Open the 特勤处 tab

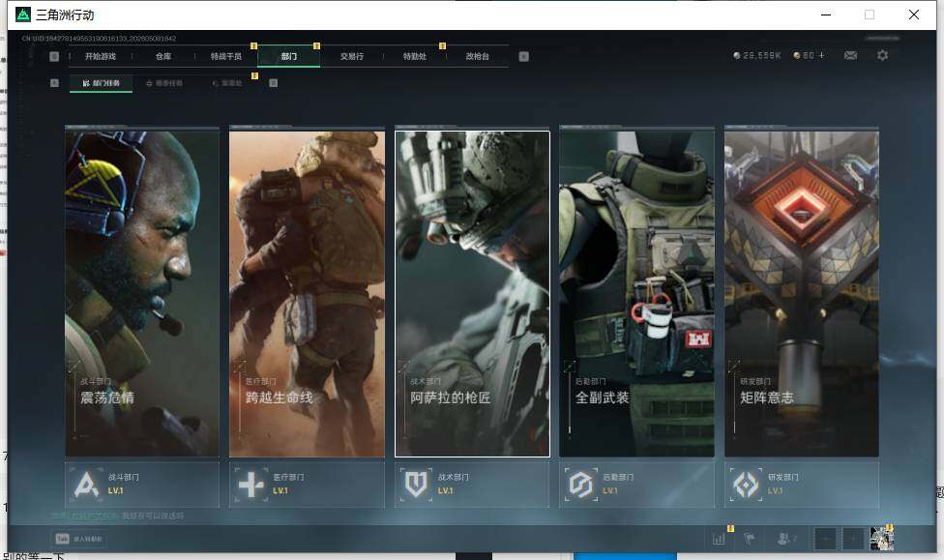coord(414,57)
